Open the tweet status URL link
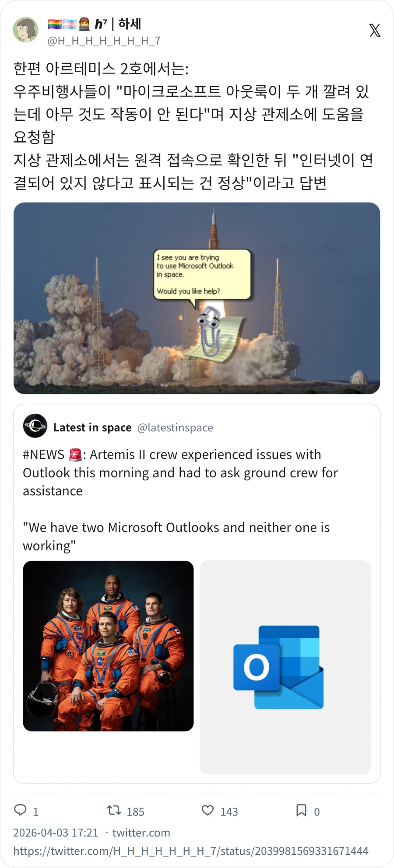394x868 pixels. tap(191, 851)
